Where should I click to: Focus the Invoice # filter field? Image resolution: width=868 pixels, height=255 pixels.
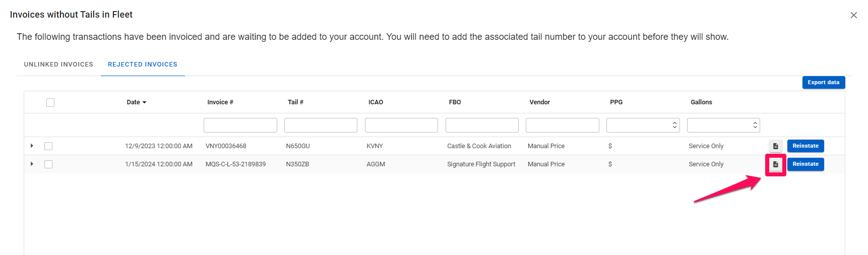pos(240,125)
